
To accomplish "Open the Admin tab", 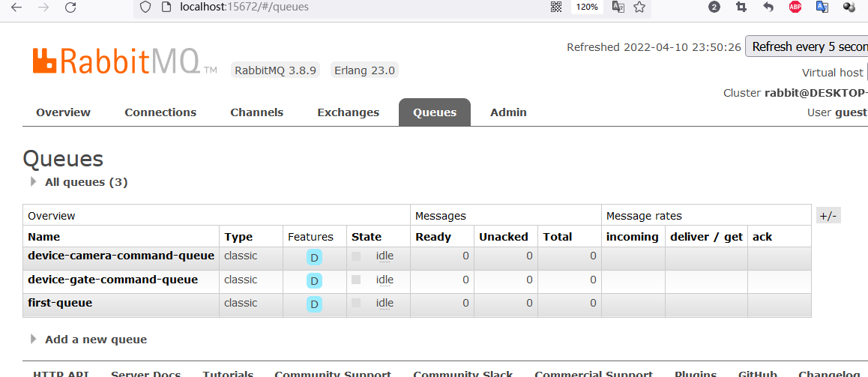I will [508, 112].
